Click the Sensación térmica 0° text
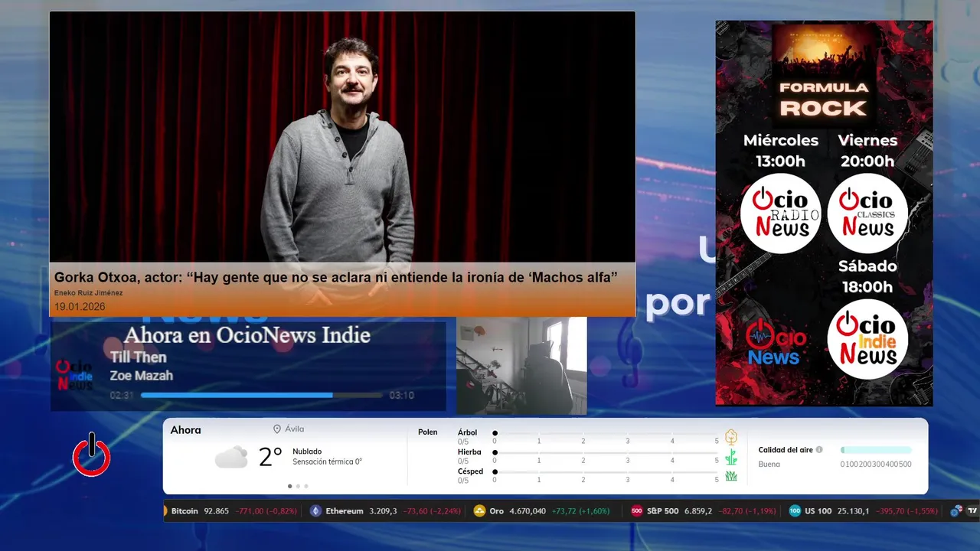The width and height of the screenshot is (980, 551). [327, 462]
